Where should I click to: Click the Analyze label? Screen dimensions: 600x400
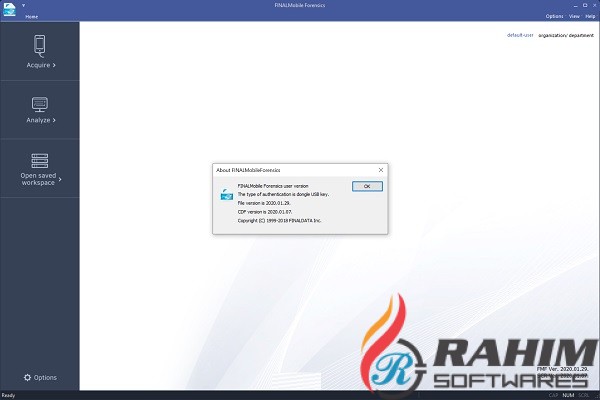click(38, 120)
